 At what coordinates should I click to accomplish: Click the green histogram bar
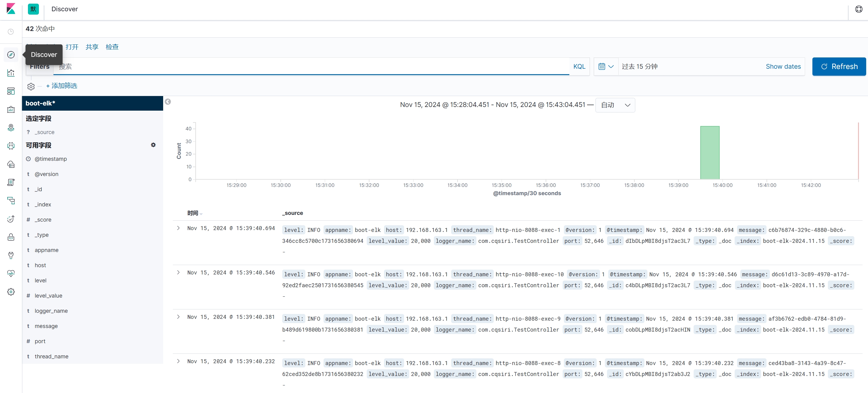[709, 153]
